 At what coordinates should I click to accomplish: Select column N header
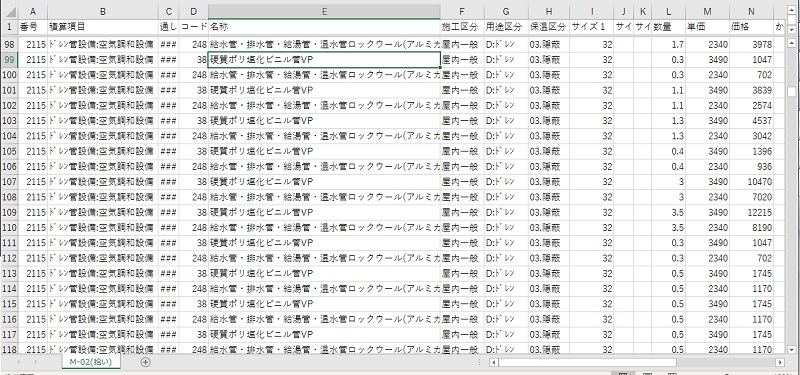(752, 12)
